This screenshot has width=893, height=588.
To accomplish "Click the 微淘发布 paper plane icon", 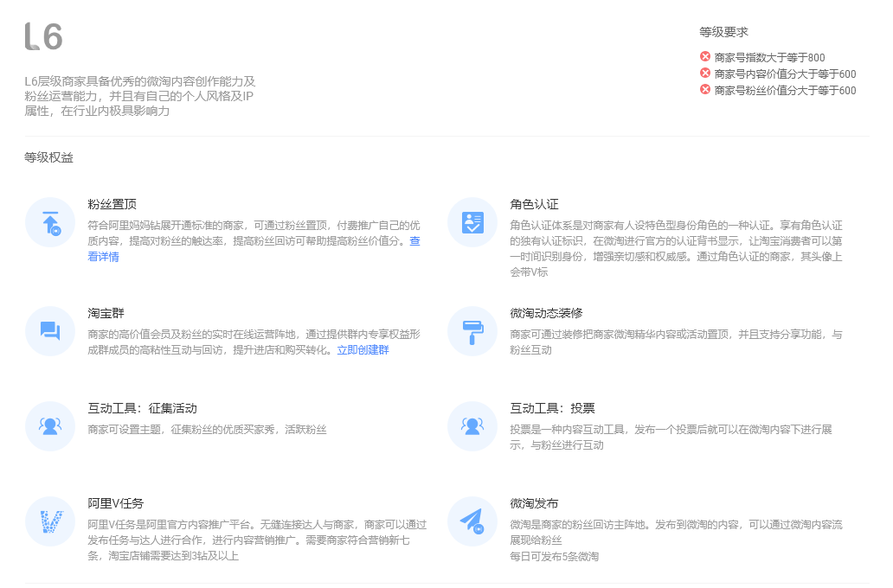I will [472, 521].
